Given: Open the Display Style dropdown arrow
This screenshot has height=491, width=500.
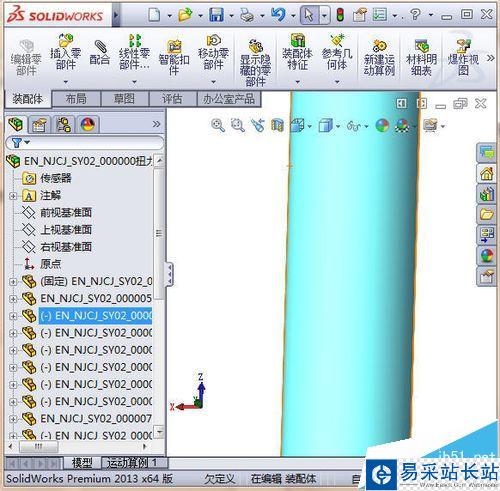Looking at the screenshot, I should (x=338, y=127).
